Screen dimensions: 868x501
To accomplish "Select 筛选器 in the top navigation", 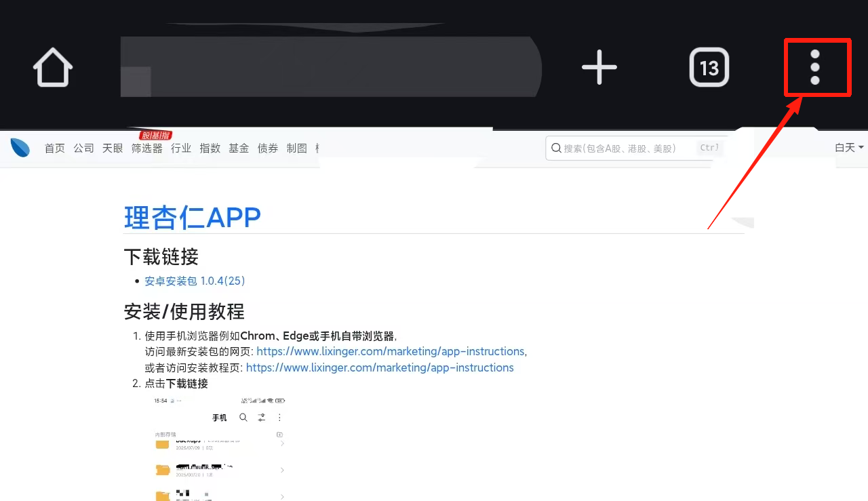I will (x=146, y=148).
